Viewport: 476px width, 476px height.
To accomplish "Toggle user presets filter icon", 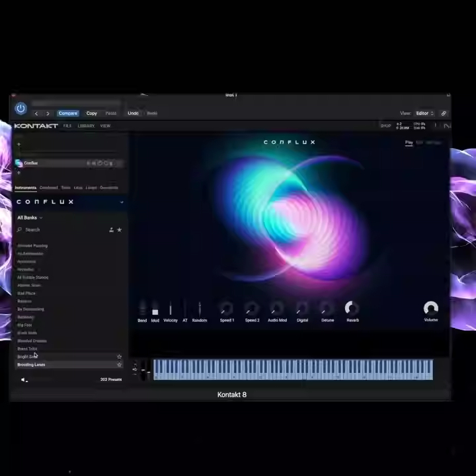I will [x=112, y=230].
